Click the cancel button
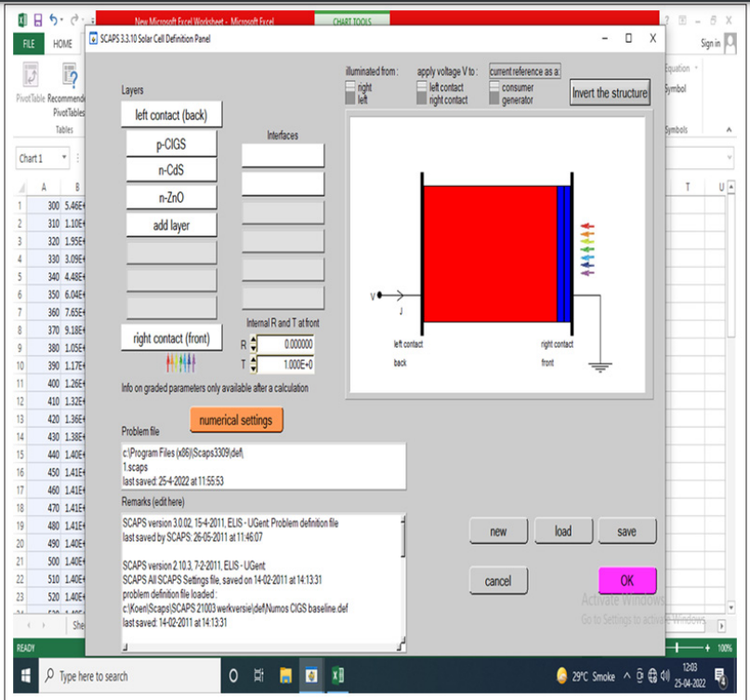The image size is (750, 700). [x=498, y=581]
